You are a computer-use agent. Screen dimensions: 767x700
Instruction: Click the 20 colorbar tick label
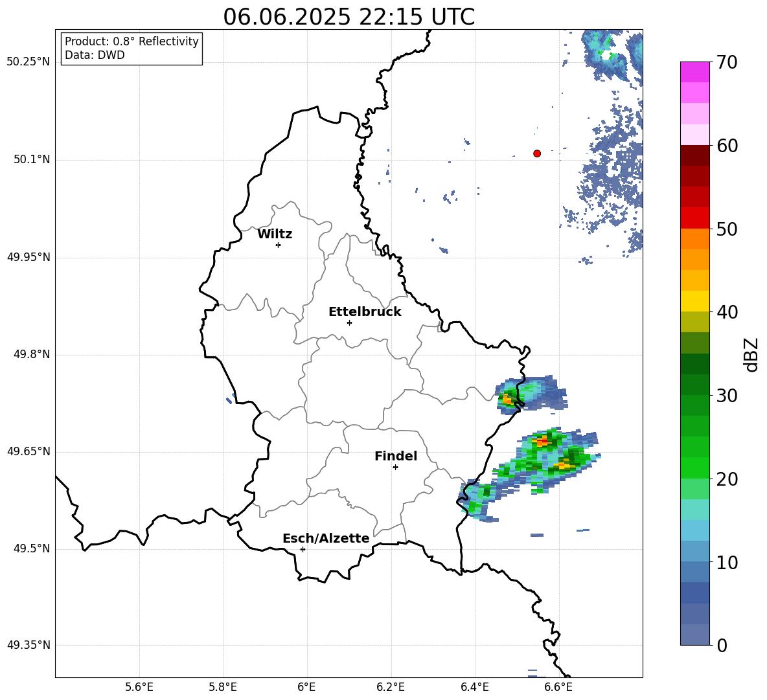(727, 479)
